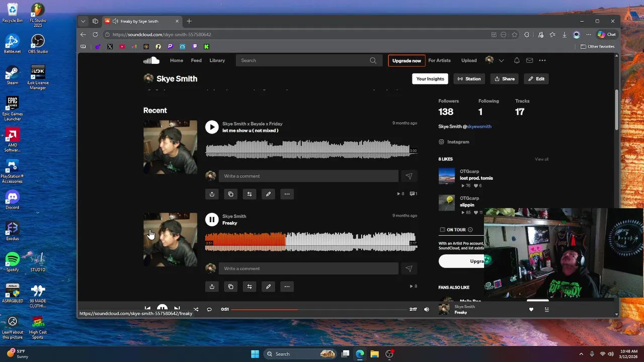Copy link for 'let me show u' track
Screen dimensions: 644x362
point(230,194)
